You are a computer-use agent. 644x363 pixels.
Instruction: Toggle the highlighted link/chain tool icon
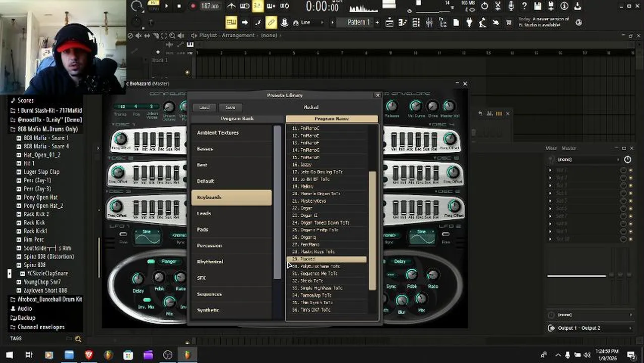pos(271,22)
